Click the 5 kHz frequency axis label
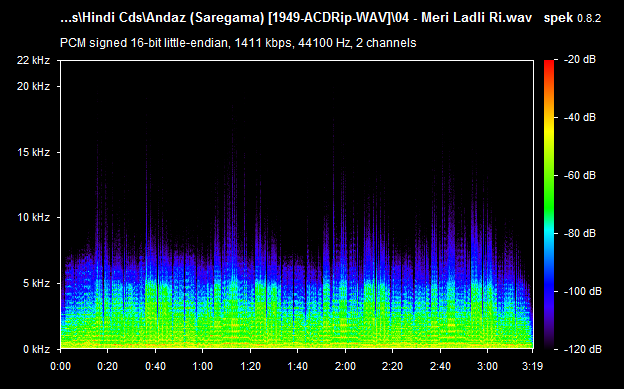Viewport: 624px width, 389px height. 36,283
